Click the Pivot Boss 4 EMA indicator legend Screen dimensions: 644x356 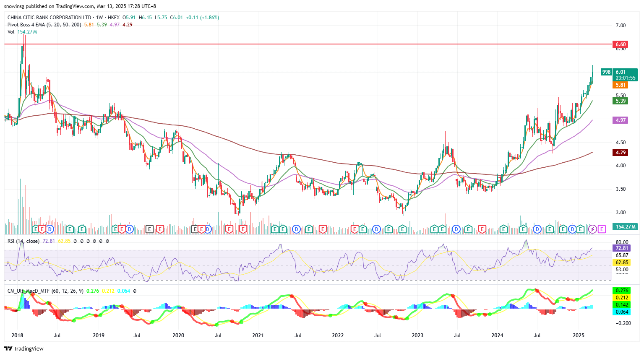coord(44,25)
